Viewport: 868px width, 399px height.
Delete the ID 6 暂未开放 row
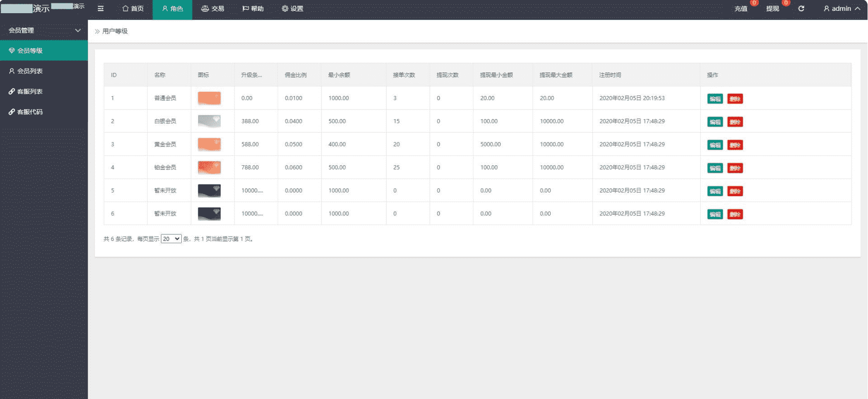coord(735,214)
